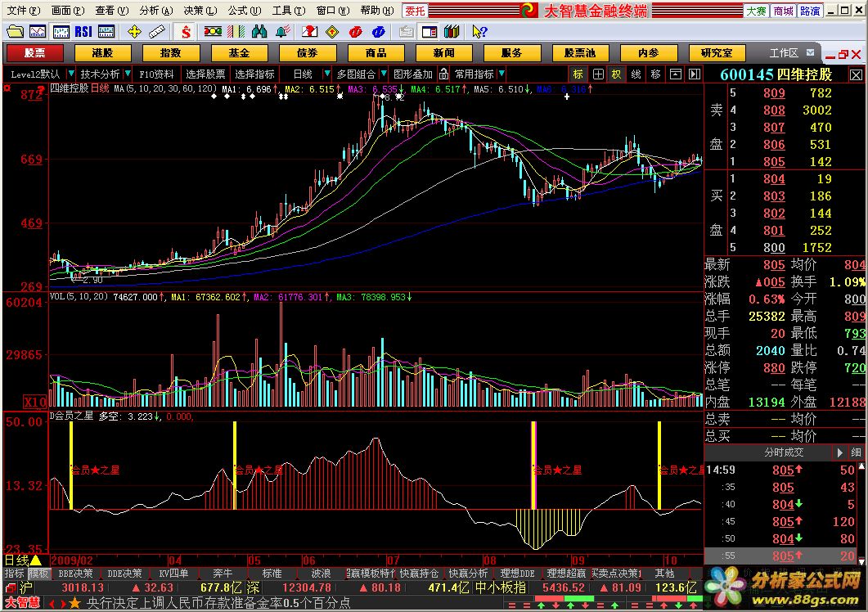
Task: Click the yellow diamond arrow icon
Action: click(x=332, y=32)
